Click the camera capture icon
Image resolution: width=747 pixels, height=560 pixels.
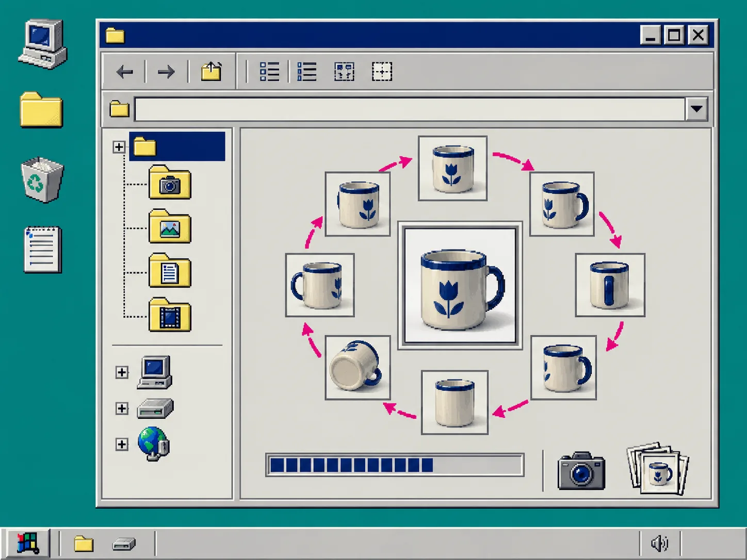coord(581,471)
